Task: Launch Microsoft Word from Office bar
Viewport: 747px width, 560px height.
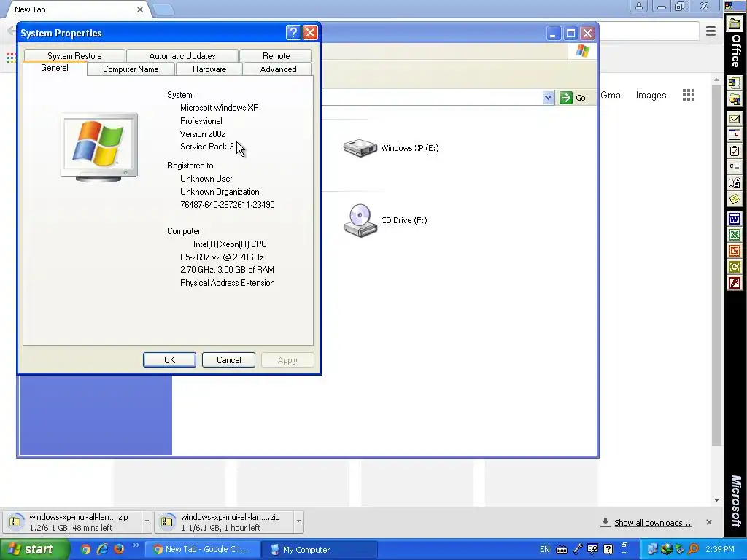Action: coord(735,219)
